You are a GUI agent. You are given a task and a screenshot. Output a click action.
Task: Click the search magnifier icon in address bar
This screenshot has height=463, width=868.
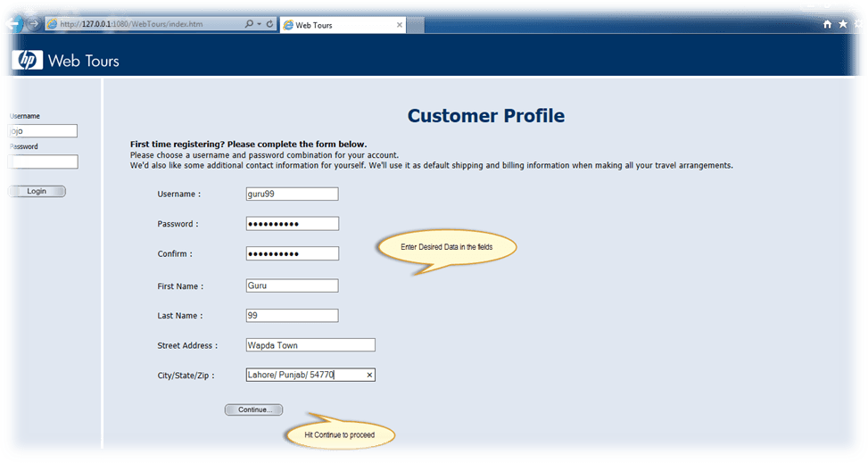pos(248,24)
